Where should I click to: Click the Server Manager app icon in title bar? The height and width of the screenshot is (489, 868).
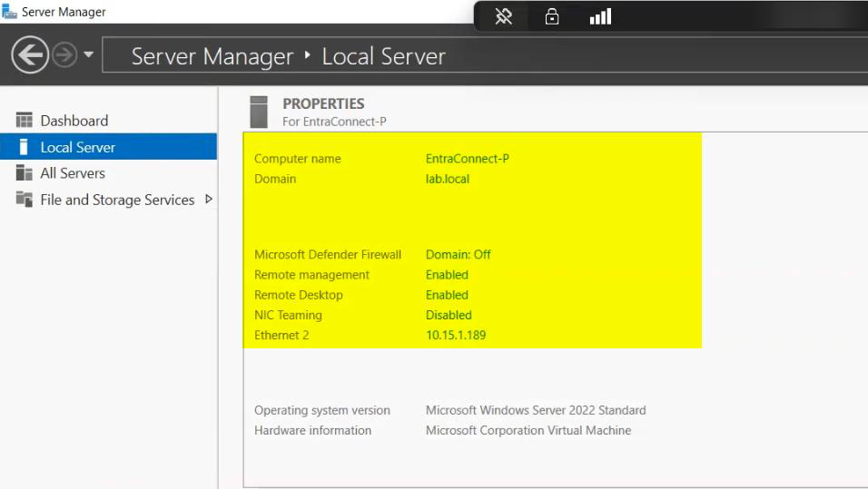tap(9, 11)
